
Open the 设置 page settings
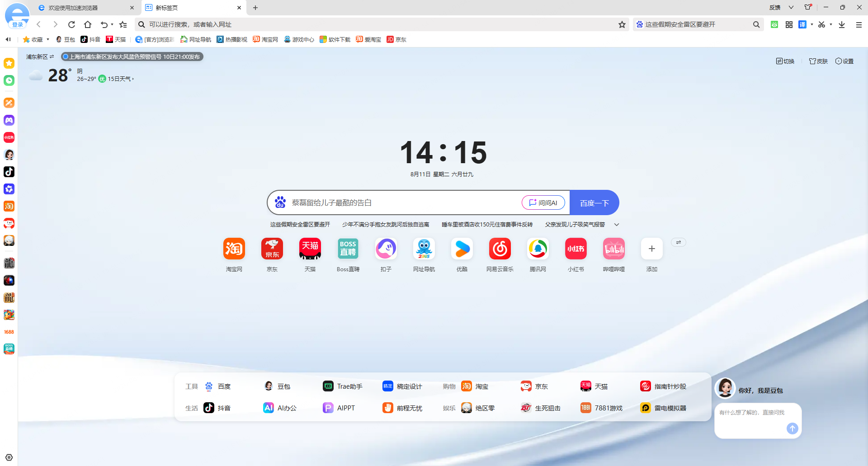click(844, 61)
